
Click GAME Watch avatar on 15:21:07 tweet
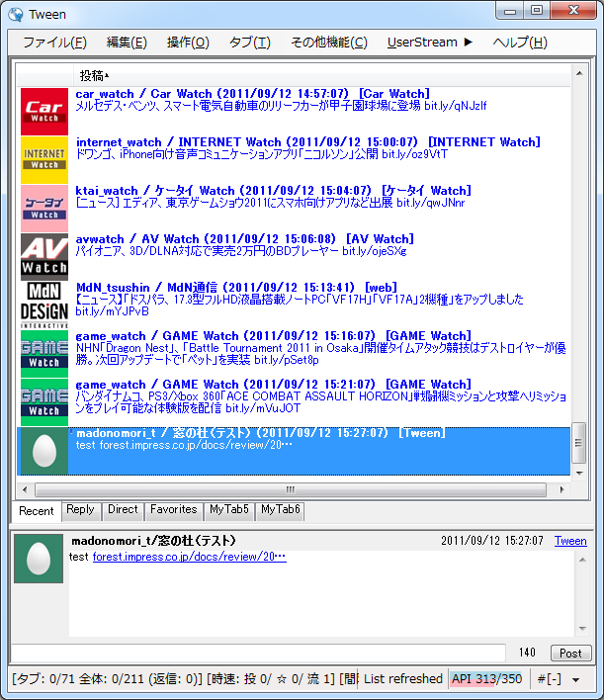pyautogui.click(x=44, y=401)
